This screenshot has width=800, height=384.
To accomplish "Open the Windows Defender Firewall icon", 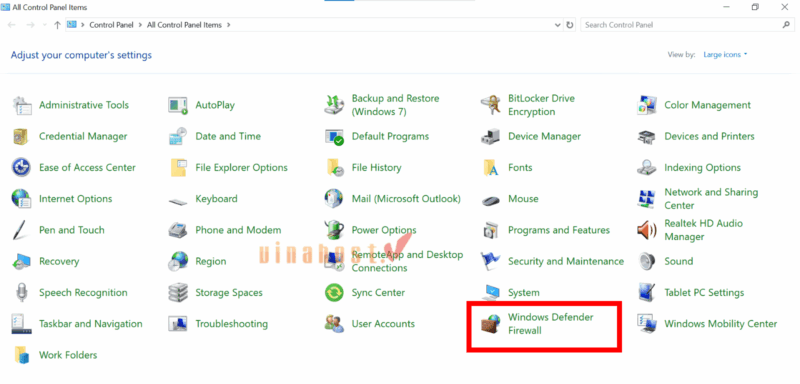I will pos(491,324).
